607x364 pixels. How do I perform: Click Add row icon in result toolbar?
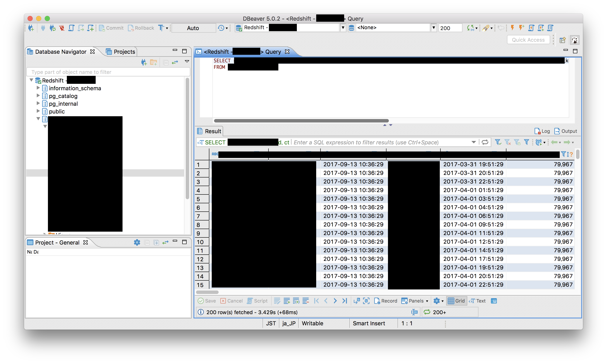tap(287, 301)
